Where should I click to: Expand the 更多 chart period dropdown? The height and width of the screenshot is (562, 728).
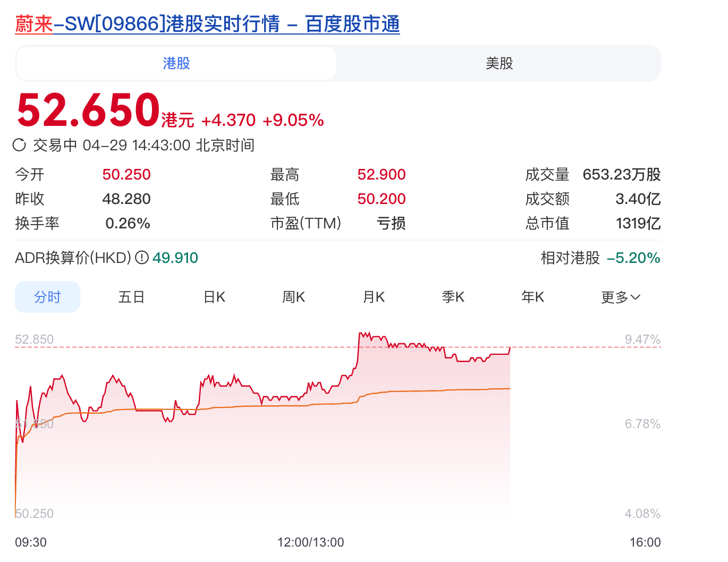(x=620, y=297)
